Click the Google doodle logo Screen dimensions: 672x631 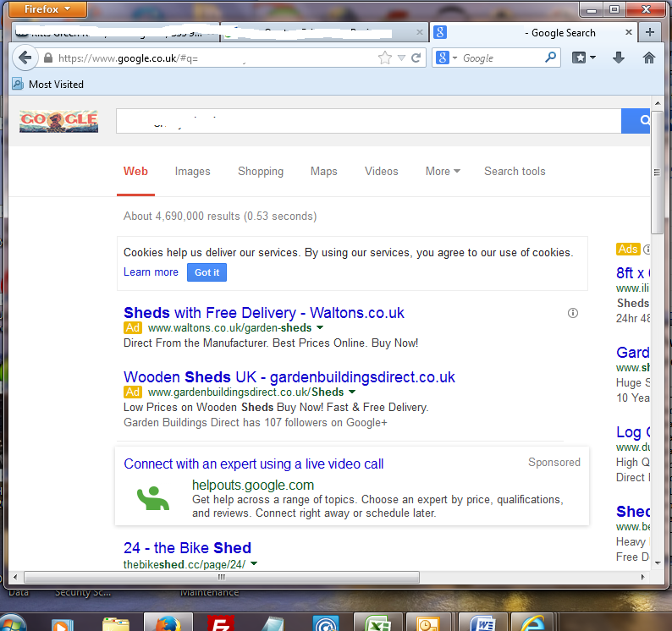[58, 121]
